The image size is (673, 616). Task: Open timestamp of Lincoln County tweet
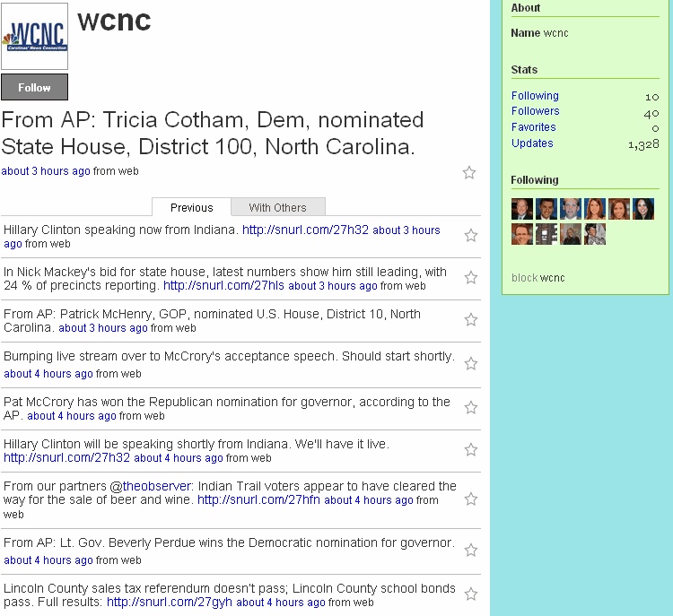281,603
